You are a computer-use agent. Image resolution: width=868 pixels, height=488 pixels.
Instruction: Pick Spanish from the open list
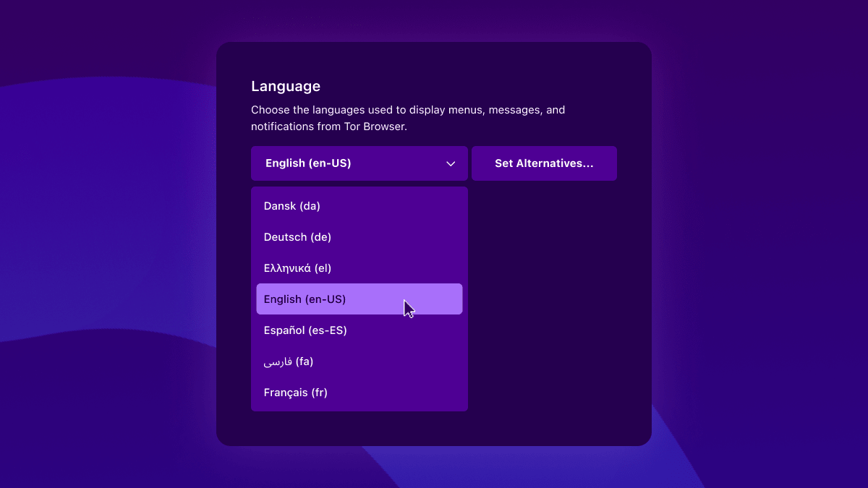[305, 330]
